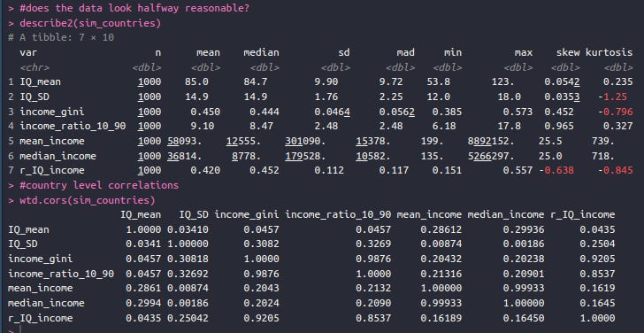644x333 pixels.
Task: Click the '#does the data look halfway reasonable?' comment
Action: pyautogui.click(x=134, y=8)
